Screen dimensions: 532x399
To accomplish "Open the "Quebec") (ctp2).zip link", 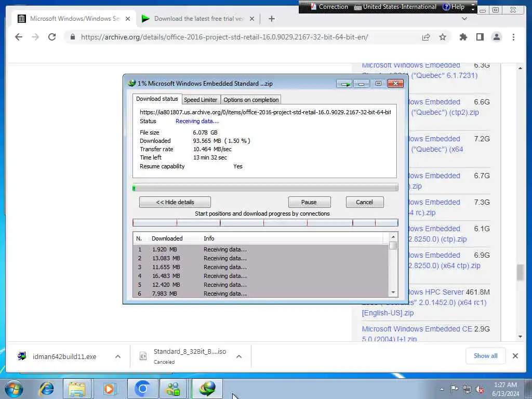I will click(445, 112).
